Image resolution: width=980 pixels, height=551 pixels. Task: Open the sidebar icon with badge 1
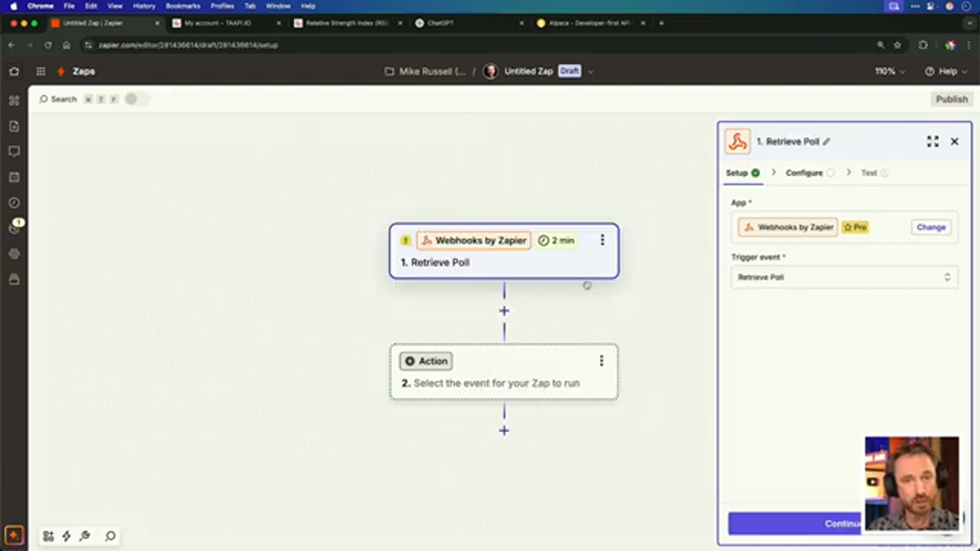tap(15, 227)
